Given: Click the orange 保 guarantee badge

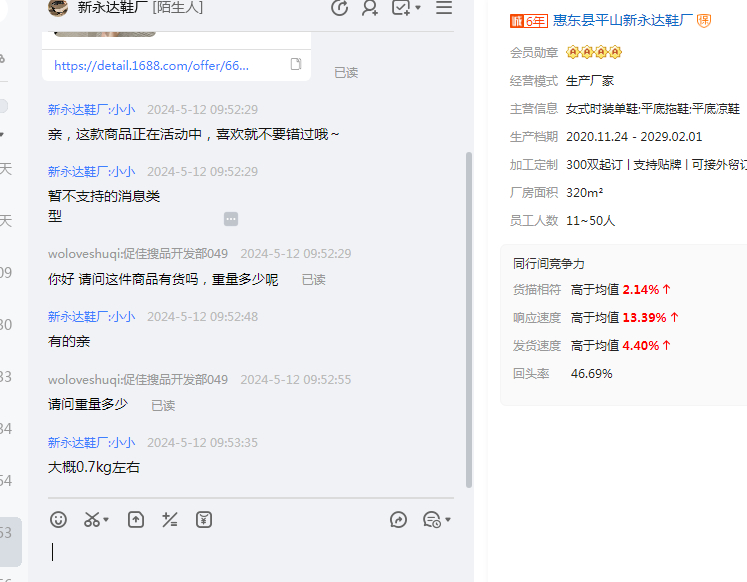Looking at the screenshot, I should pyautogui.click(x=704, y=21).
